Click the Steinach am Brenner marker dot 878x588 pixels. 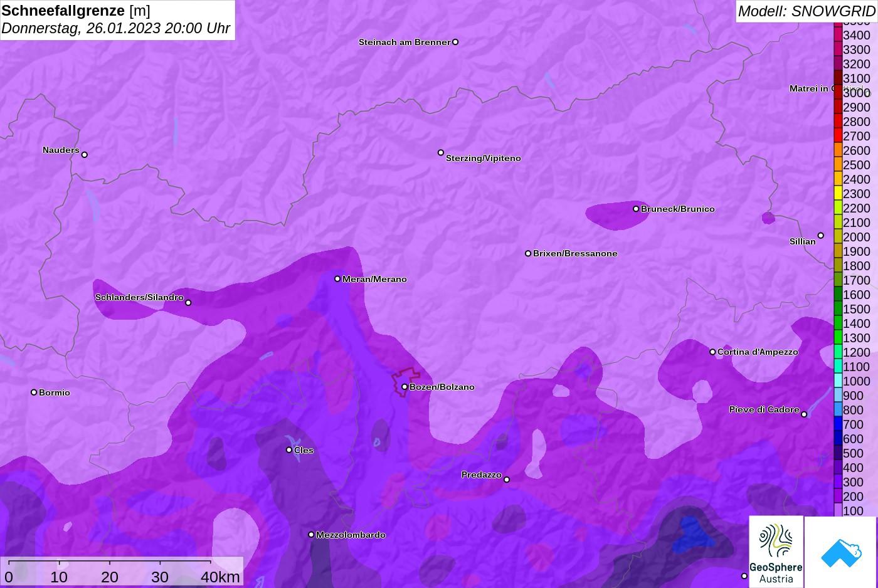click(x=455, y=42)
